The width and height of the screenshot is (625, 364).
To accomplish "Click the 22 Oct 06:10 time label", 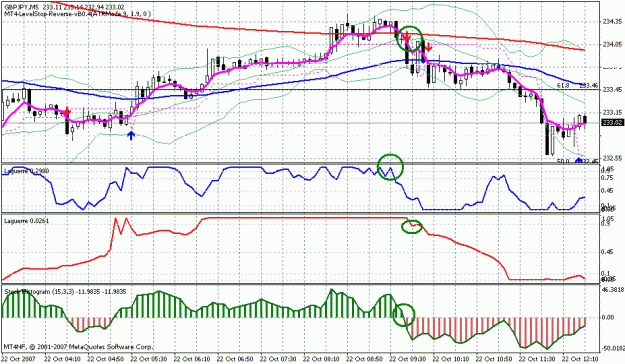I will [192, 359].
